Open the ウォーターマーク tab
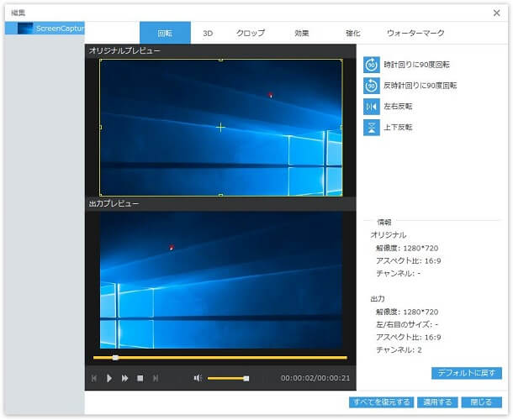This screenshot has width=513, height=420. pyautogui.click(x=415, y=33)
